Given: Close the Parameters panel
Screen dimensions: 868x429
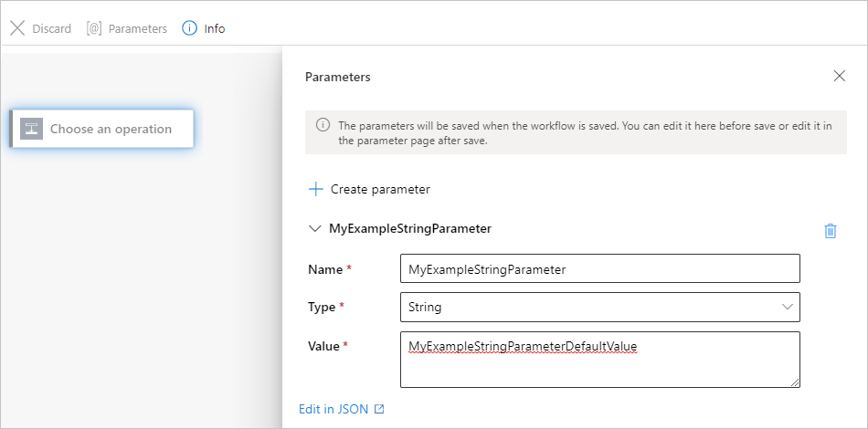Looking at the screenshot, I should coord(840,76).
